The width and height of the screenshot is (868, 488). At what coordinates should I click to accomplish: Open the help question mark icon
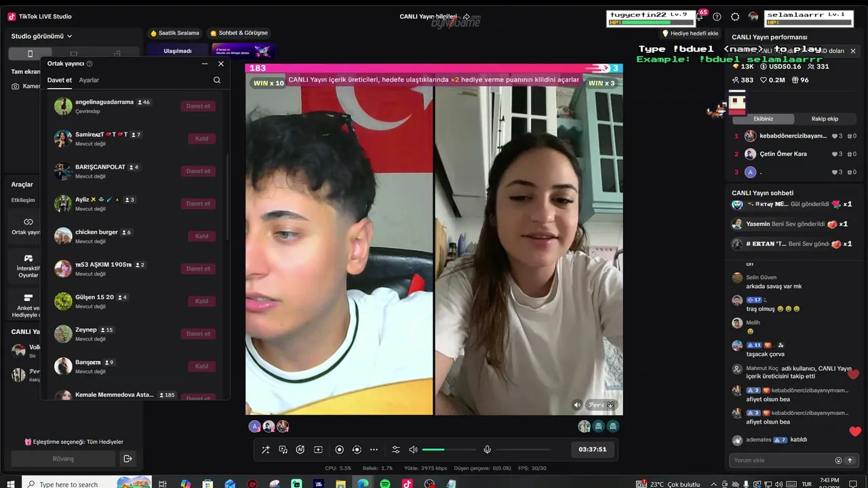pos(717,16)
